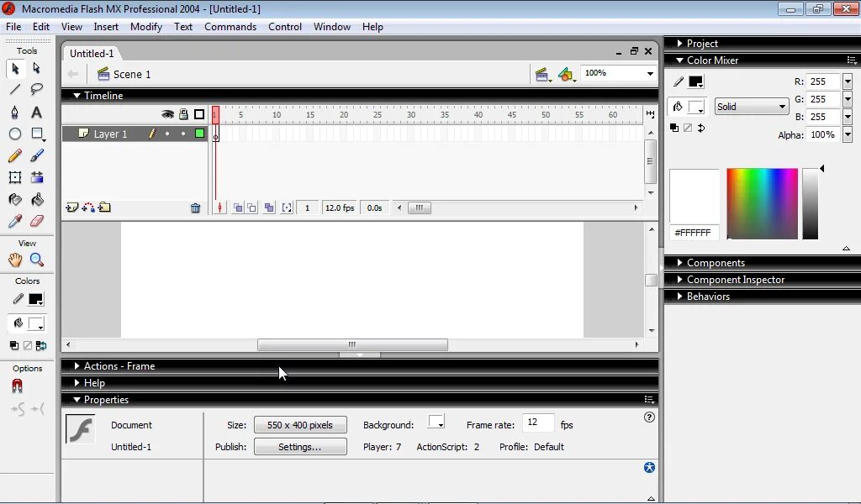
Task: Select the Line tool
Action: (x=15, y=89)
